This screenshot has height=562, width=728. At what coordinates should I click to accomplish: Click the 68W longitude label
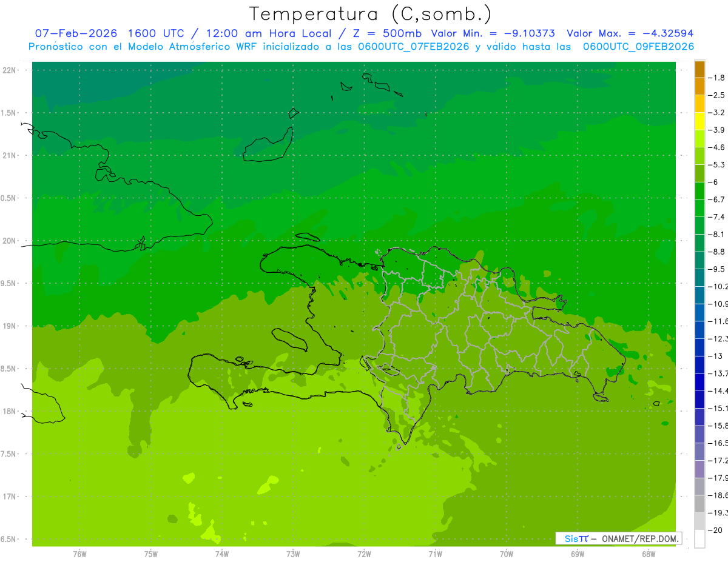tap(649, 554)
